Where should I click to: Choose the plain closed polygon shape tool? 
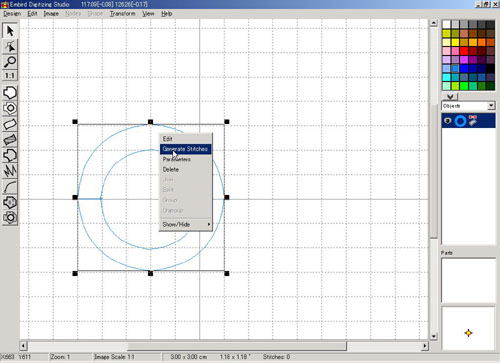(x=10, y=92)
